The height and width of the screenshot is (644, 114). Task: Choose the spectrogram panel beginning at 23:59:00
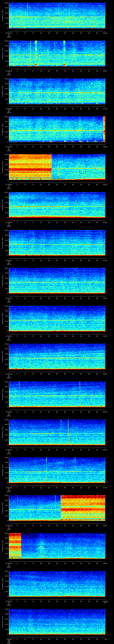pyautogui.click(x=57, y=584)
